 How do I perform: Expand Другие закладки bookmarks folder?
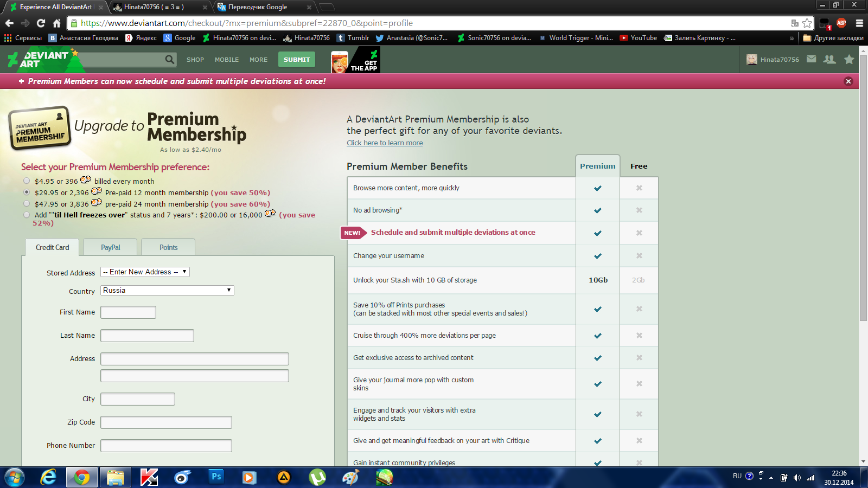point(833,38)
